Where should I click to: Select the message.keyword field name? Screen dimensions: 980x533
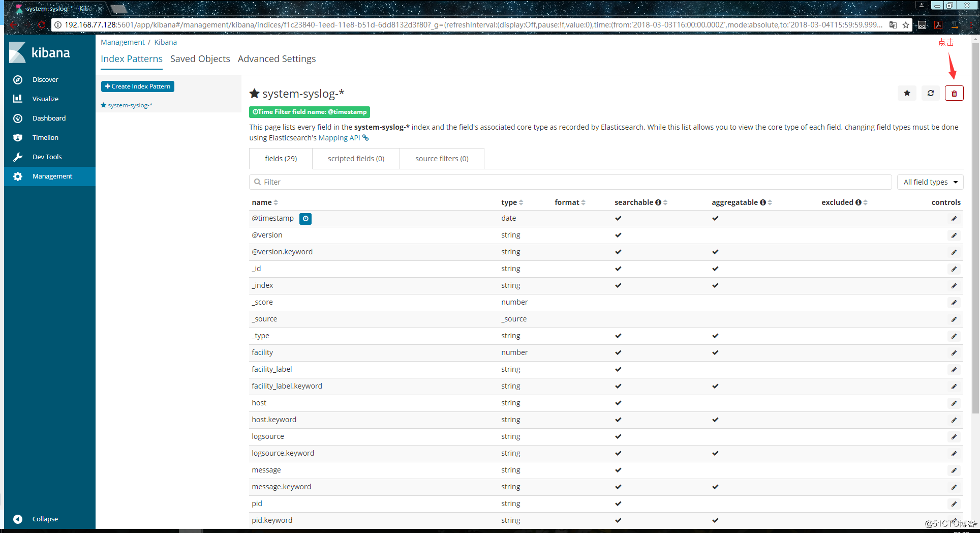click(281, 487)
